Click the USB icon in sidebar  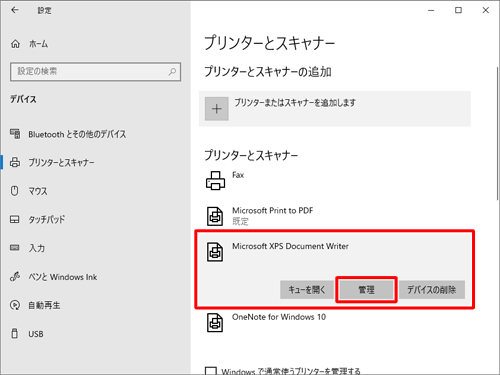pos(15,333)
